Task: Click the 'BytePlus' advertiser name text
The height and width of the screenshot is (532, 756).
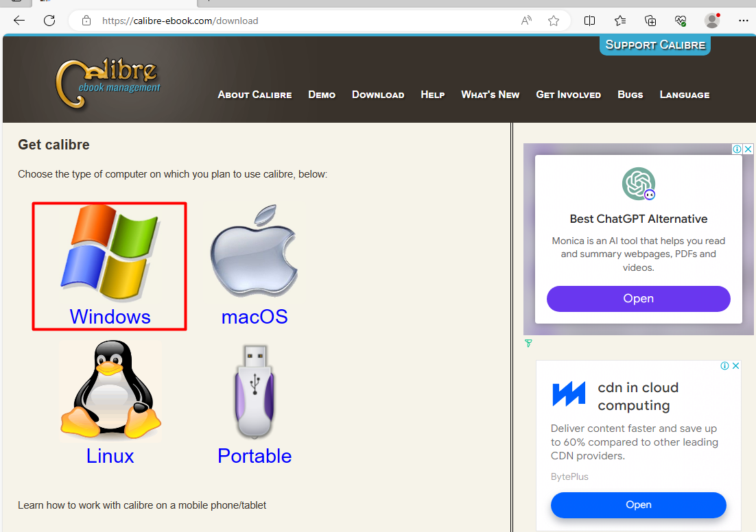Action: [x=569, y=476]
